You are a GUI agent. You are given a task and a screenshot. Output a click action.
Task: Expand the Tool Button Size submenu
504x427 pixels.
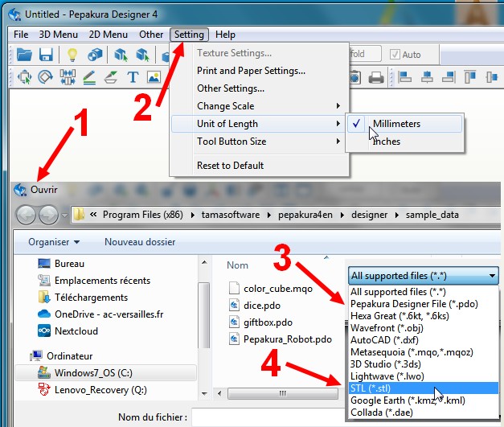click(x=260, y=142)
